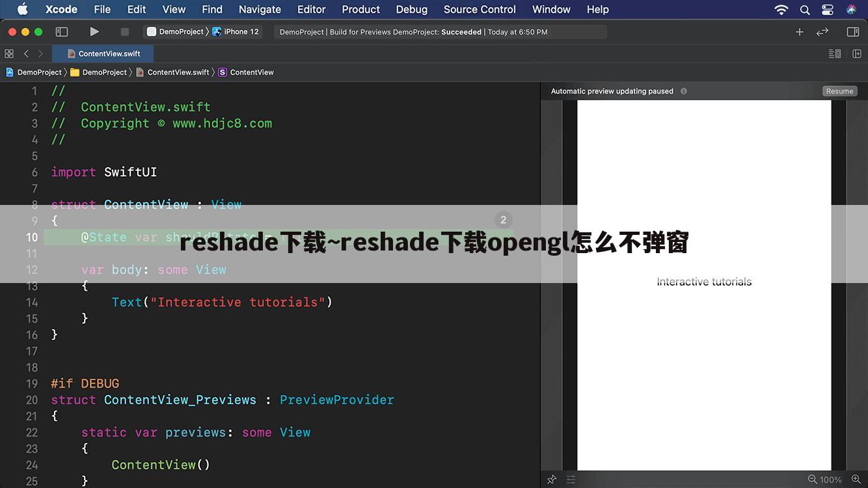Open the File menu

tap(102, 9)
